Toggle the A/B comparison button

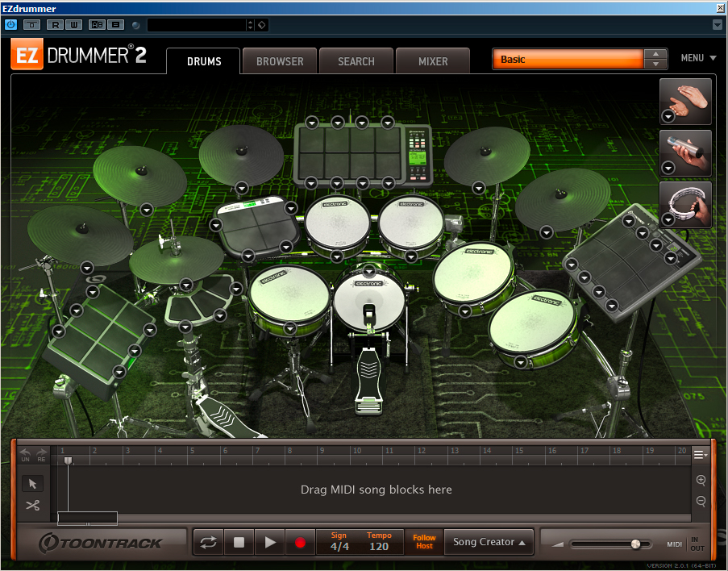[97, 25]
